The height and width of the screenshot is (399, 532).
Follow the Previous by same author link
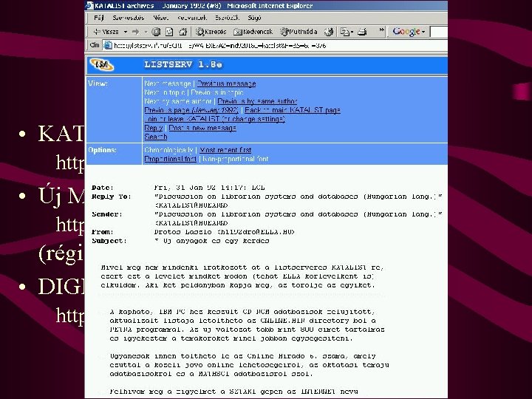257,101
